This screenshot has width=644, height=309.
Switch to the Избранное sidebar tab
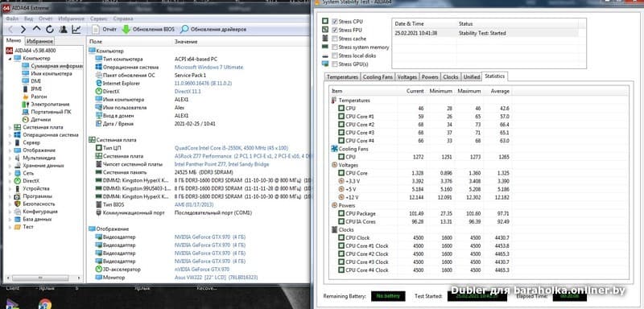(x=39, y=42)
